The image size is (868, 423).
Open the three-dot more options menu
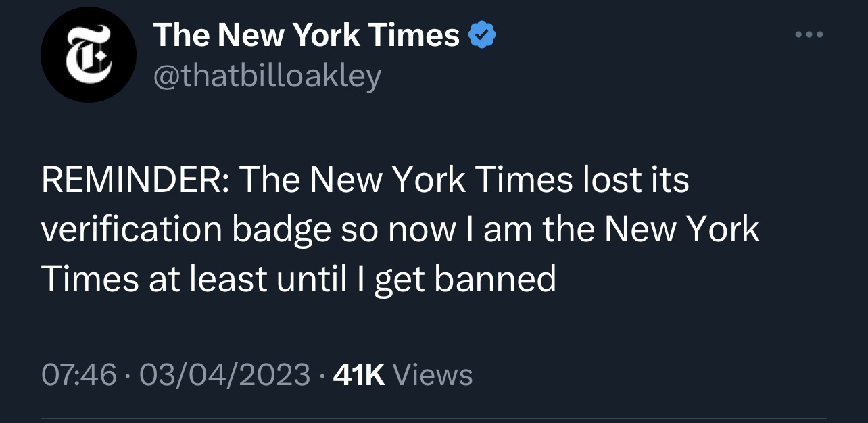809,34
